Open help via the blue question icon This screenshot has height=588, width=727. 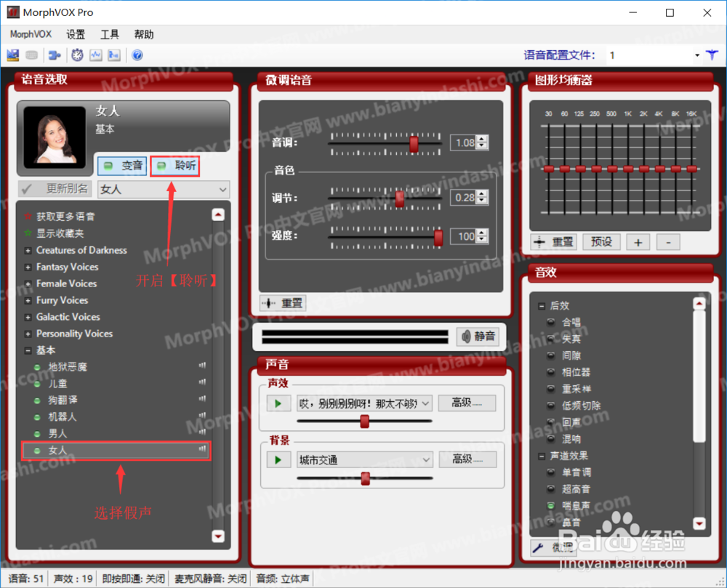pyautogui.click(x=137, y=55)
